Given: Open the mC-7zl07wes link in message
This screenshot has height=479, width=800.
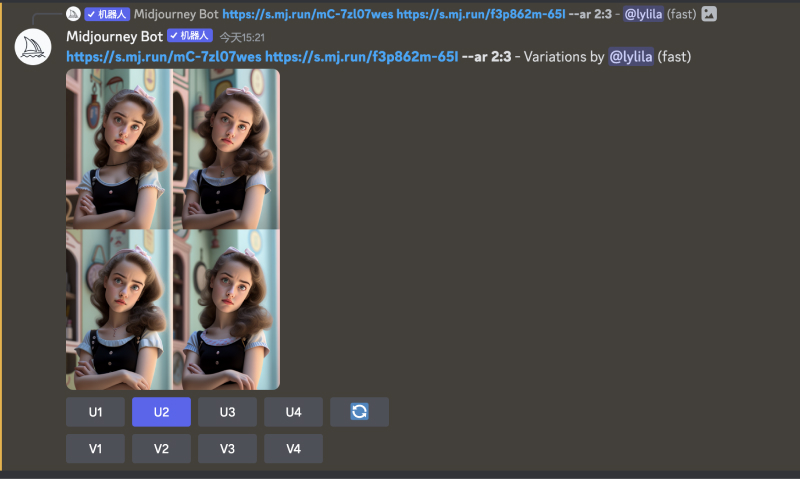Looking at the screenshot, I should [164, 57].
